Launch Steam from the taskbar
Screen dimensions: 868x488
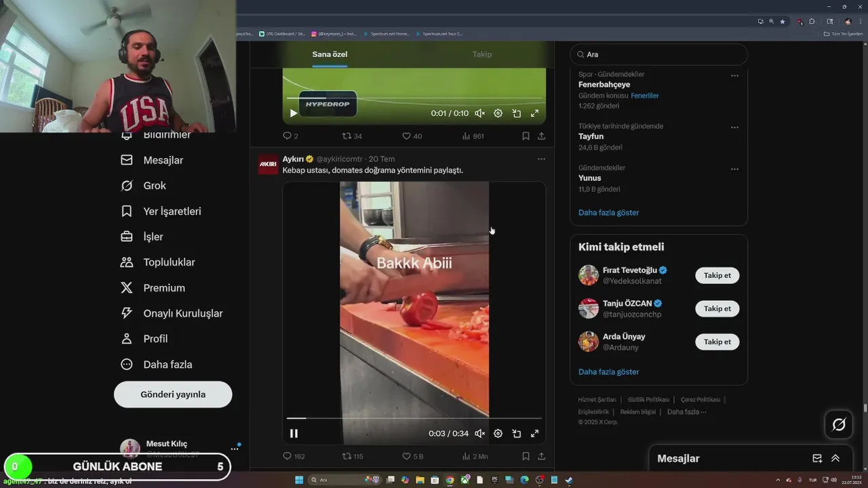[x=569, y=480]
